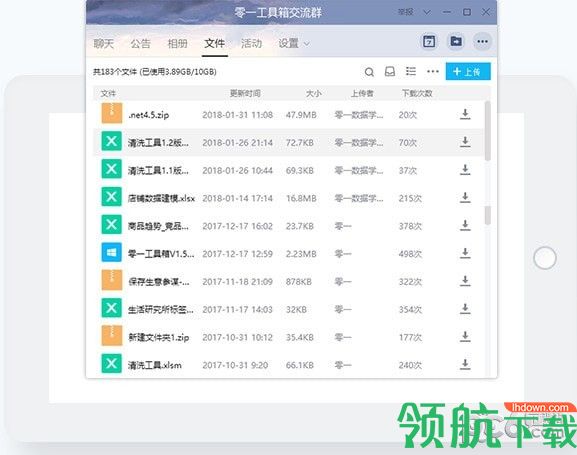
Task: Click the 文件 column header
Action: [x=108, y=94]
